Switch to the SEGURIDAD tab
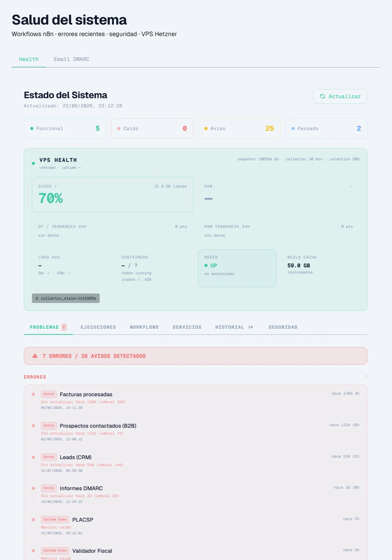 [283, 327]
